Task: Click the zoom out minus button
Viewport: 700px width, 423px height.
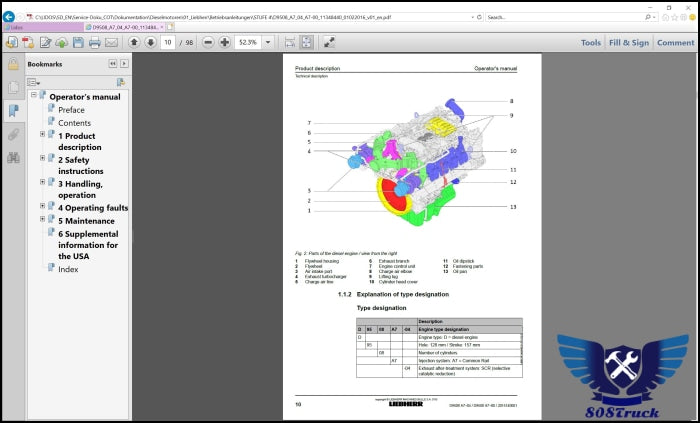Action: pos(208,43)
